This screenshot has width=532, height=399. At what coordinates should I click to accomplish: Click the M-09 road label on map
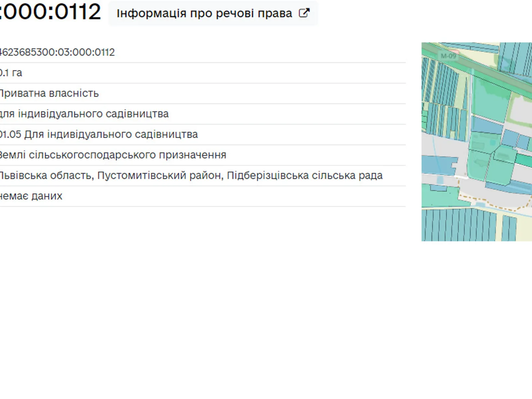pyautogui.click(x=448, y=56)
